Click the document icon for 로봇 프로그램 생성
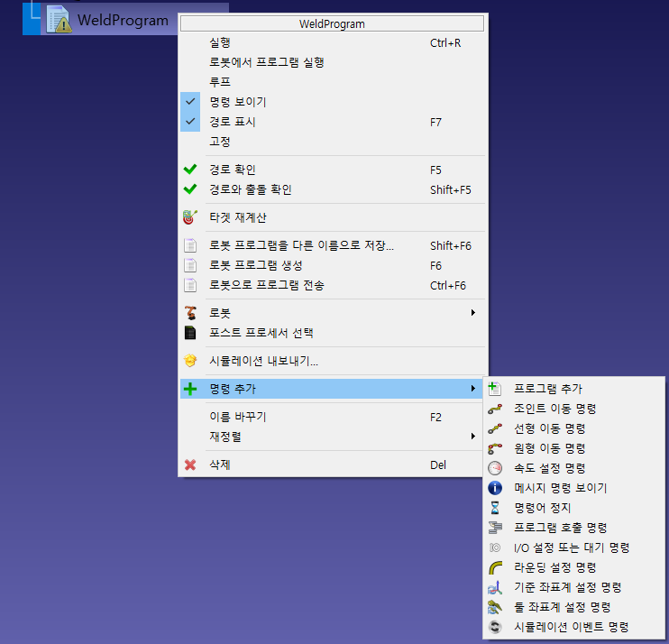This screenshot has width=669, height=644. 190,265
